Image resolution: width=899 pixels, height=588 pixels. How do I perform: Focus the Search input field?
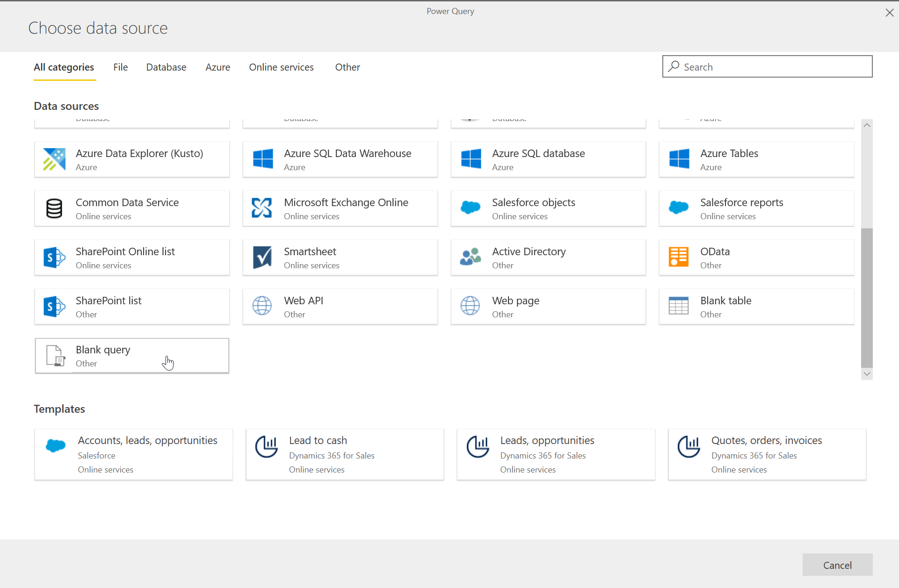point(767,66)
